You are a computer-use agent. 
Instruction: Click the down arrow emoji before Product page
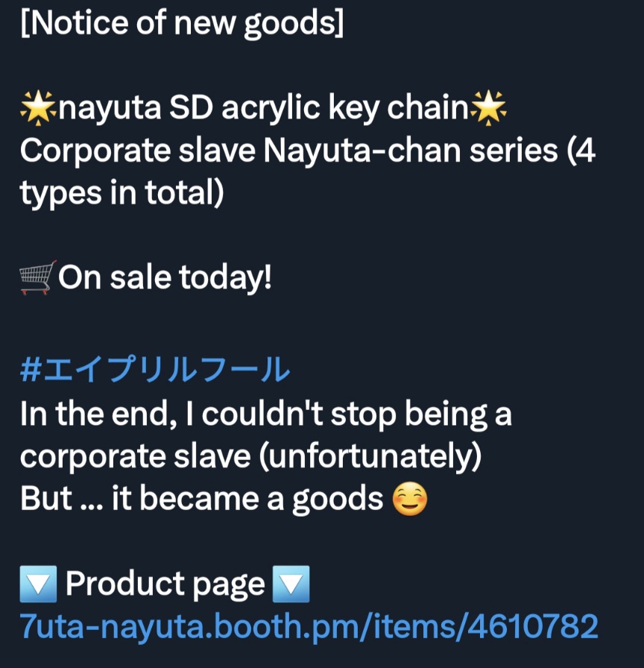(38, 584)
